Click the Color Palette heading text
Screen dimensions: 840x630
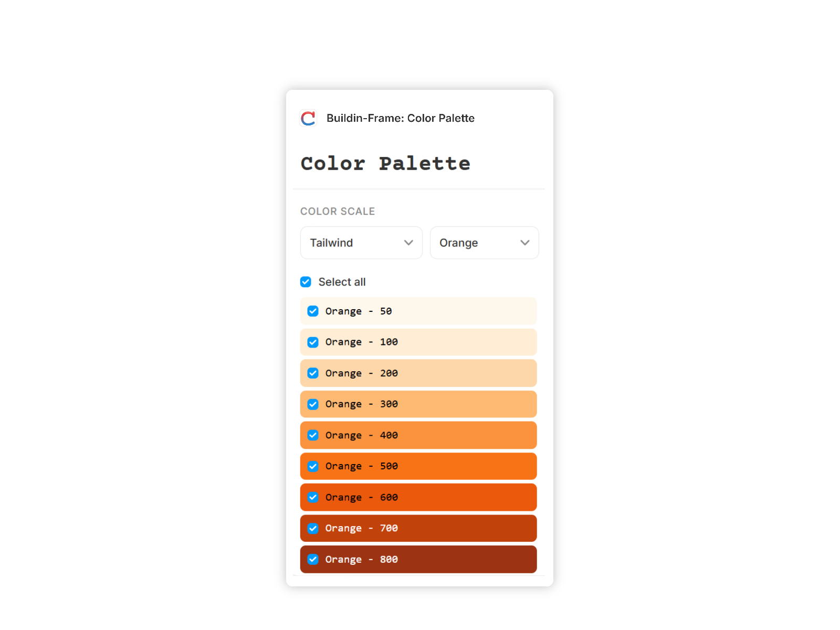click(385, 163)
